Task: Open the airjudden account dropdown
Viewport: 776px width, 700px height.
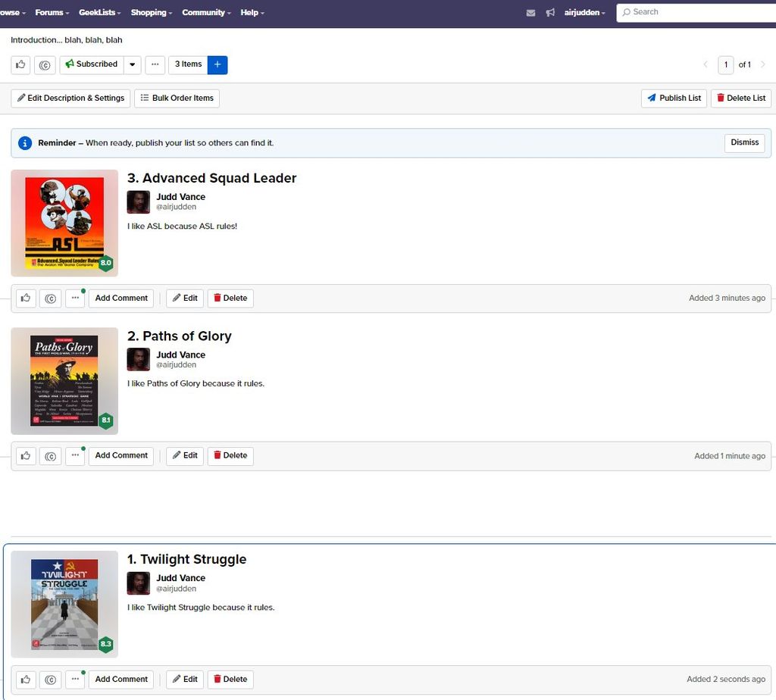Action: (584, 13)
